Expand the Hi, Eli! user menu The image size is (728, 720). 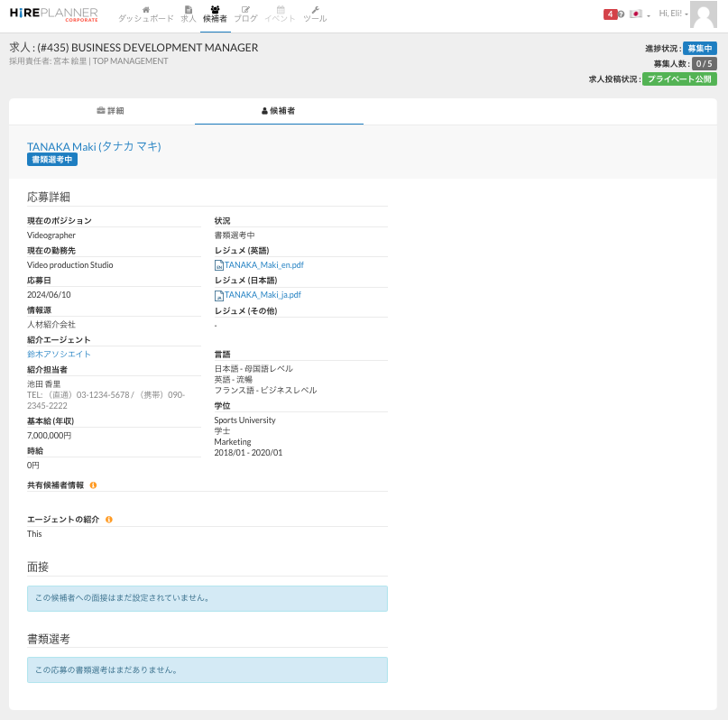tap(673, 14)
